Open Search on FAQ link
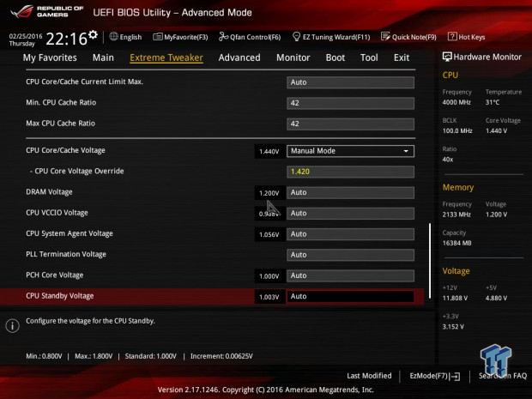The height and width of the screenshot is (399, 532). click(503, 376)
